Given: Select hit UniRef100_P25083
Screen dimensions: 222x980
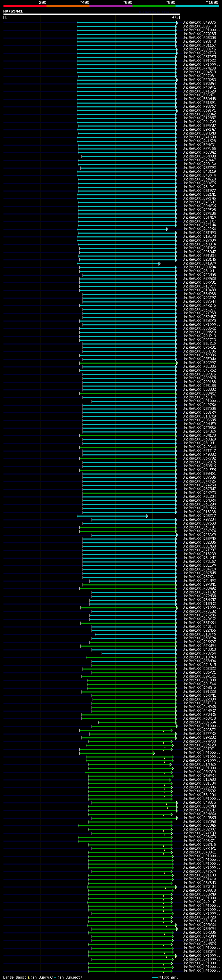Looking at the screenshot, I should pos(199,80).
